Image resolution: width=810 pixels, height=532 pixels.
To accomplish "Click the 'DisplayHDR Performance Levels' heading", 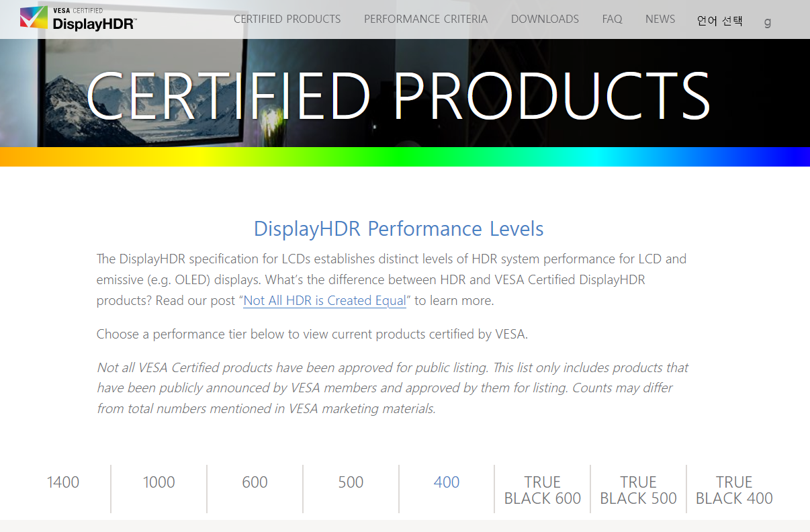I will [399, 228].
